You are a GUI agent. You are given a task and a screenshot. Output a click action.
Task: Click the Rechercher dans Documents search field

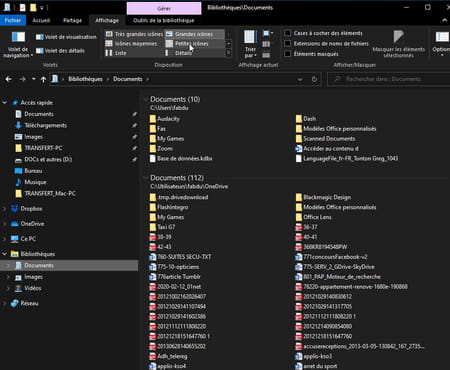click(x=389, y=79)
